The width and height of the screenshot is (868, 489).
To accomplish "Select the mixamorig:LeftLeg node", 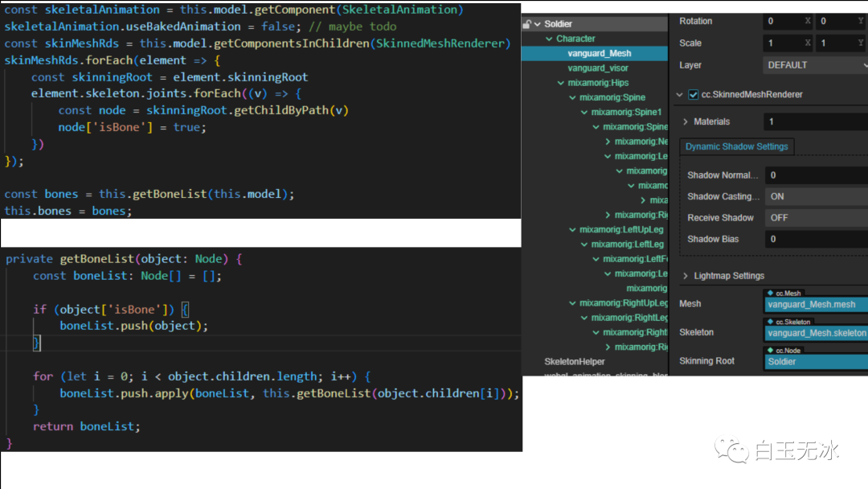I will [627, 244].
